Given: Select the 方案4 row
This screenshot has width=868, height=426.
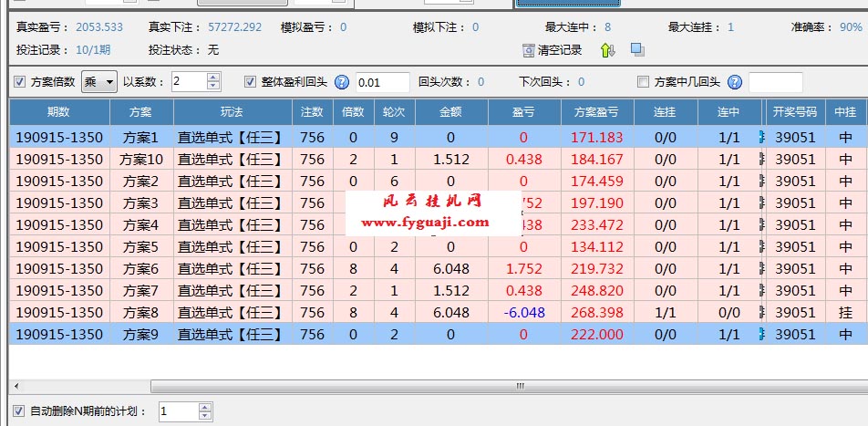Looking at the screenshot, I should (x=439, y=224).
